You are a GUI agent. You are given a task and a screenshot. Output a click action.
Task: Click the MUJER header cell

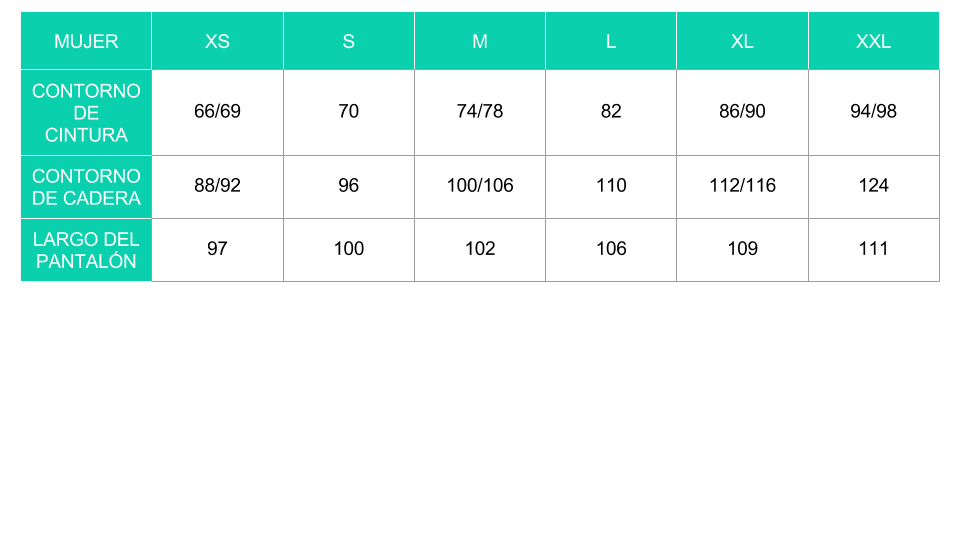pyautogui.click(x=86, y=41)
